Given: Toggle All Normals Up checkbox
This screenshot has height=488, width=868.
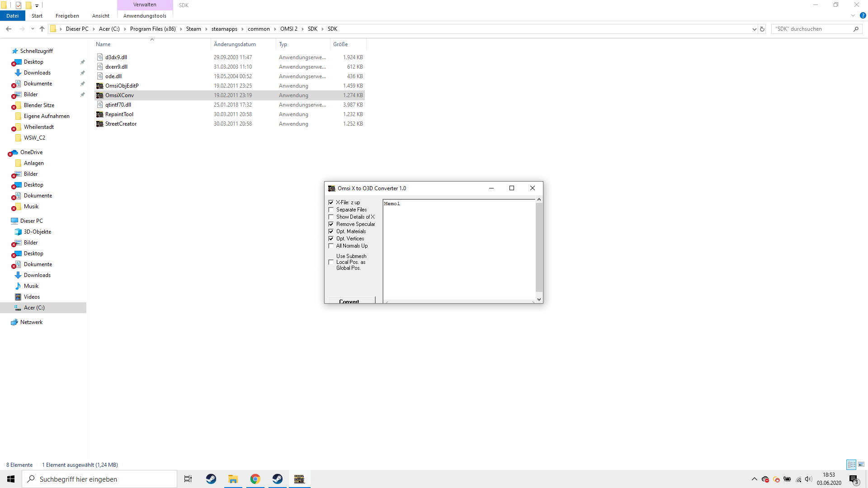Looking at the screenshot, I should tap(331, 246).
